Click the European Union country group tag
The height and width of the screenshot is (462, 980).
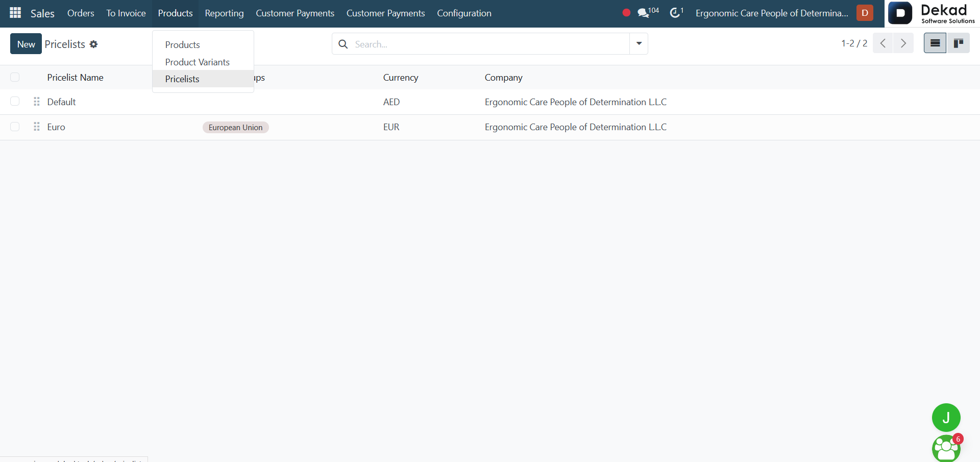click(235, 127)
